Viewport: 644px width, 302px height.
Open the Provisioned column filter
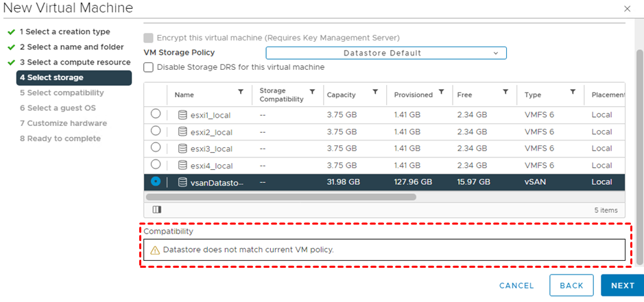click(441, 92)
